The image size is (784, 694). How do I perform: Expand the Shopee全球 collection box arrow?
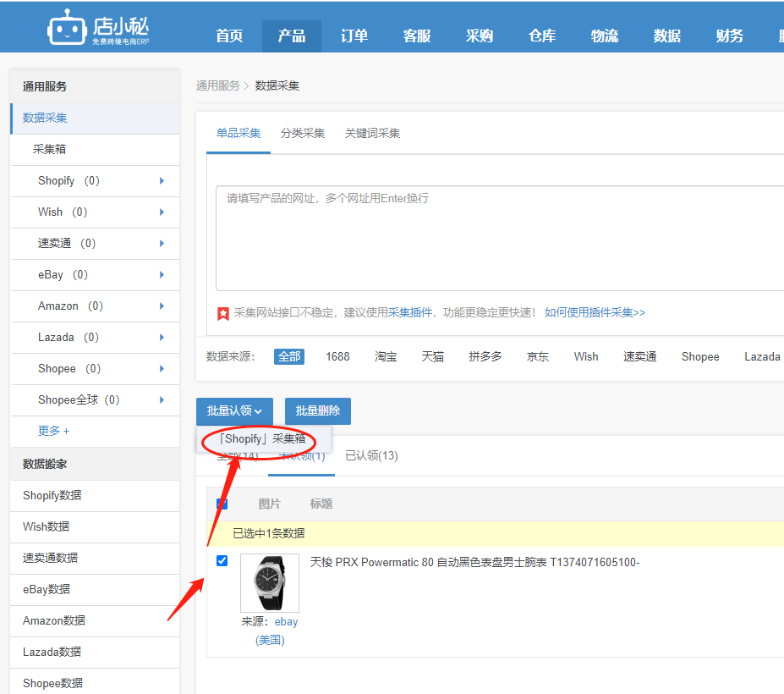click(162, 399)
